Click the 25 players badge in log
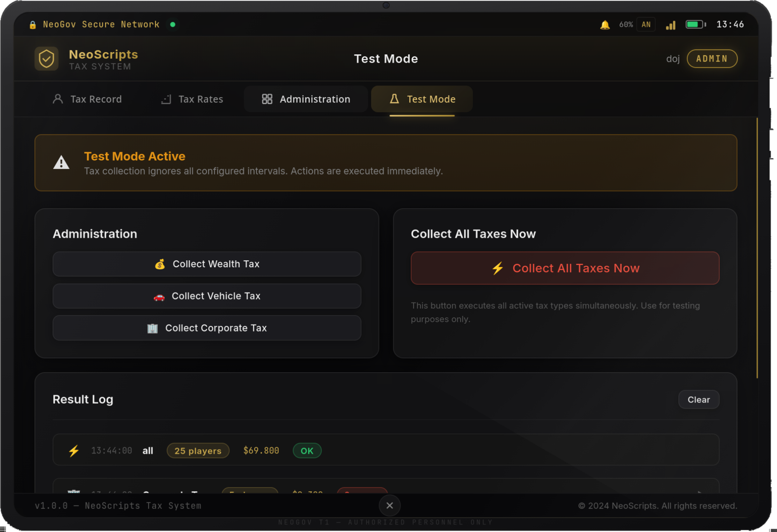Viewport: 777px width, 532px height. 198,451
